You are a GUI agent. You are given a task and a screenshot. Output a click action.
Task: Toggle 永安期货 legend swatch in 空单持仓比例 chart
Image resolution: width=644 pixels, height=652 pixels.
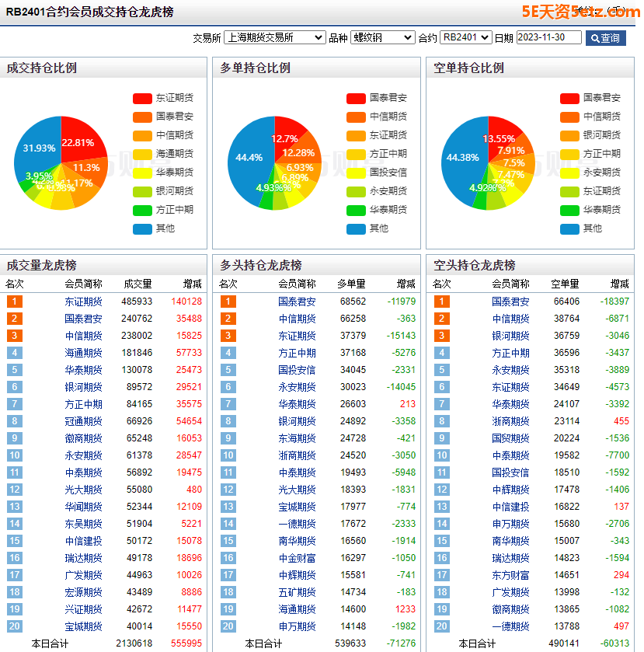[x=569, y=173]
